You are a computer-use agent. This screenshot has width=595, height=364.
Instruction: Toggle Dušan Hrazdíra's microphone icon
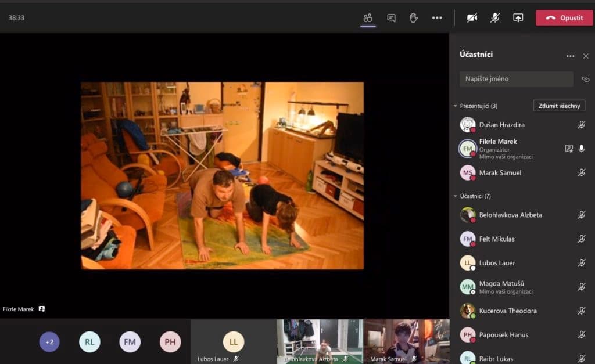click(x=581, y=125)
